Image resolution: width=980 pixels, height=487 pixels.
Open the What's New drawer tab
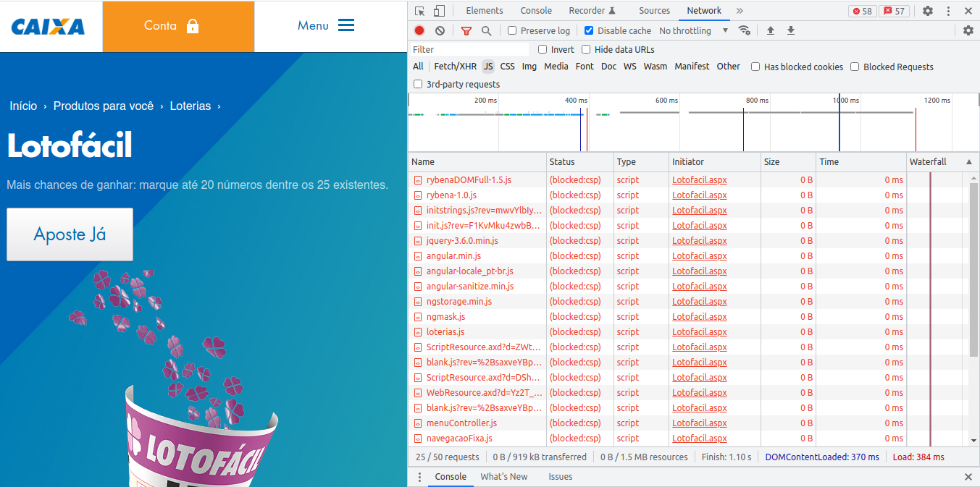pyautogui.click(x=504, y=477)
